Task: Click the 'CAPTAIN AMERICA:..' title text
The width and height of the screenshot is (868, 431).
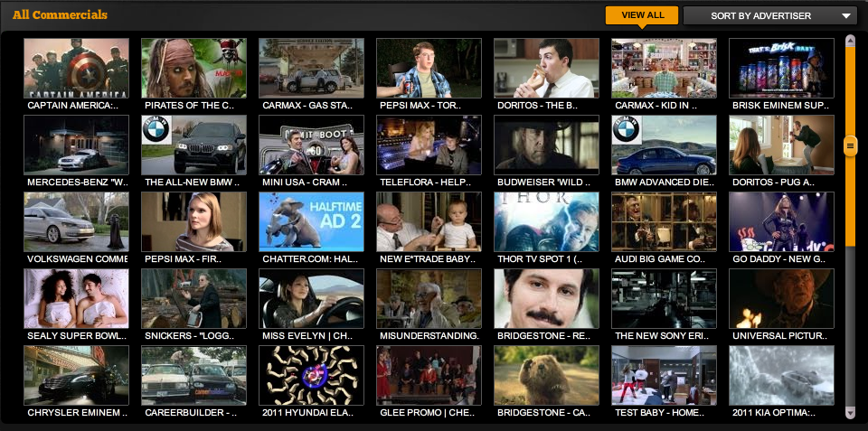Action: (73, 105)
